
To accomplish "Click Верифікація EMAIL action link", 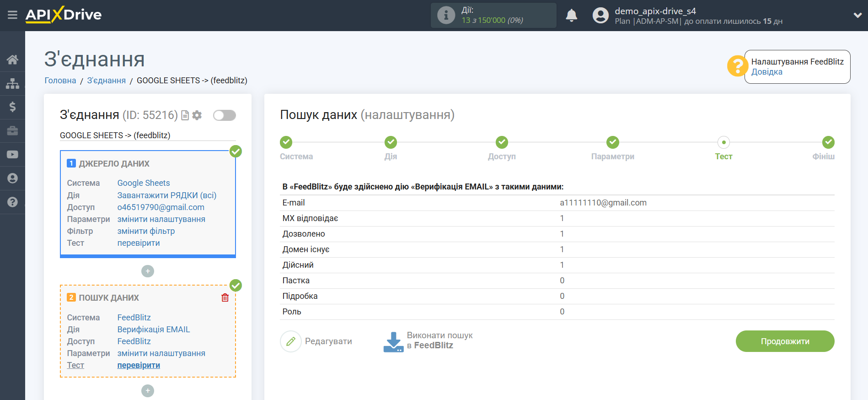I will [x=154, y=330].
